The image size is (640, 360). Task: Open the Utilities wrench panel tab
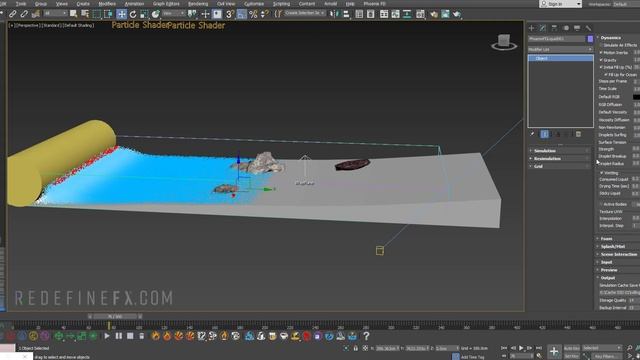(x=588, y=28)
